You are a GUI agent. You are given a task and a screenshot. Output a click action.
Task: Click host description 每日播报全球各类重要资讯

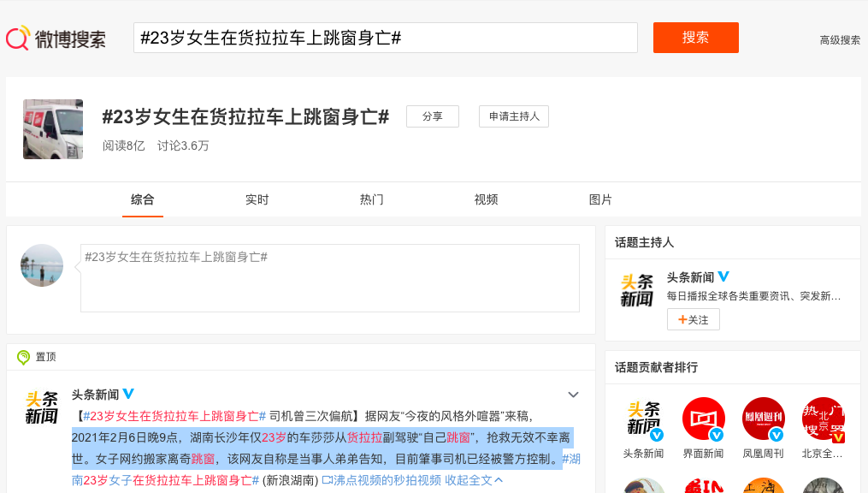point(753,296)
